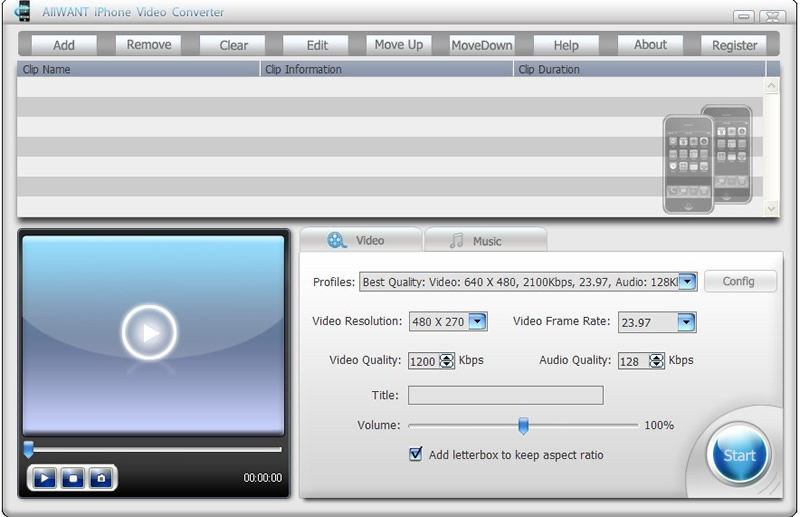Viewport: 800px width, 517px height.
Task: Click the film reel icon on Video tab
Action: [x=337, y=240]
